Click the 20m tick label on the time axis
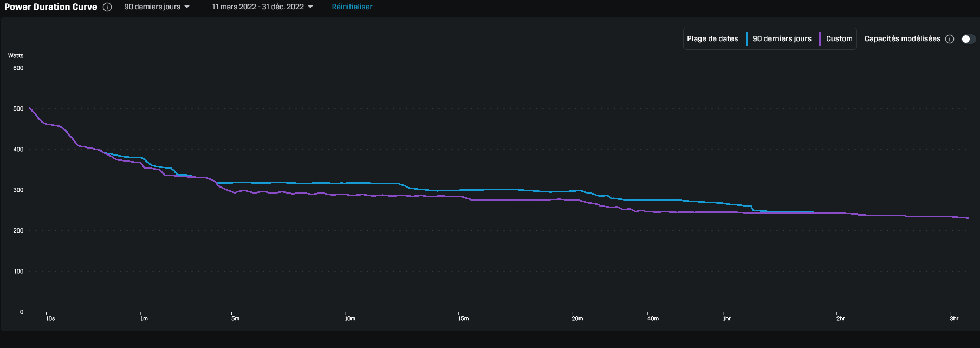The height and width of the screenshot is (348, 980). click(x=577, y=319)
